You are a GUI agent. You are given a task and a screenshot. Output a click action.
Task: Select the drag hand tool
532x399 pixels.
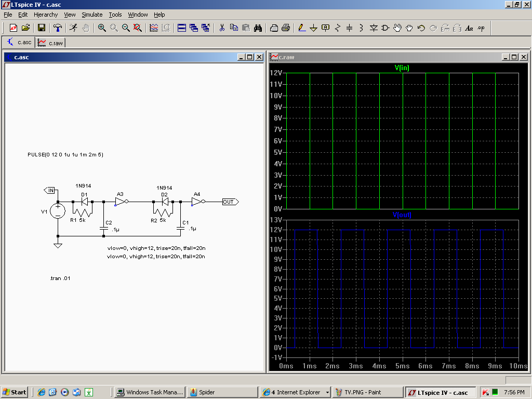coord(409,28)
